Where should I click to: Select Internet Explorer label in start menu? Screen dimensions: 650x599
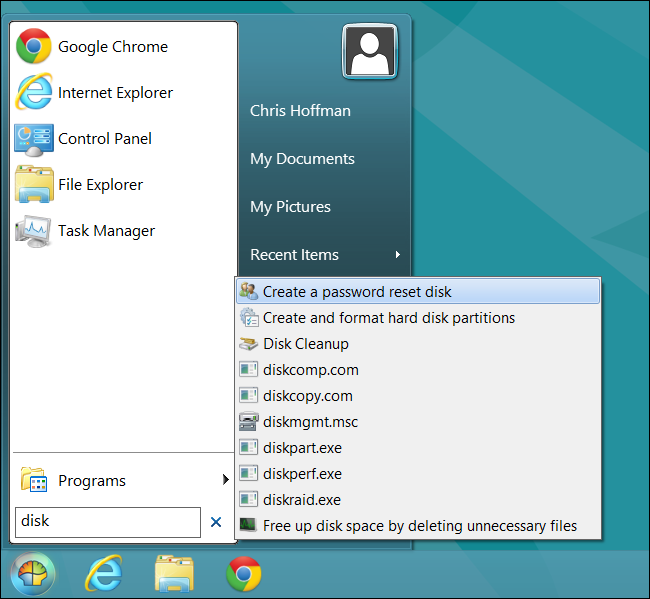click(115, 93)
